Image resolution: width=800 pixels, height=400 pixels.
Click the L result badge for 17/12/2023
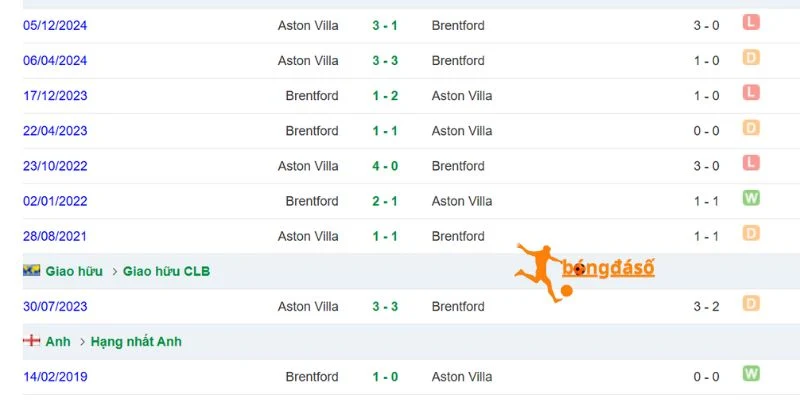pos(751,93)
